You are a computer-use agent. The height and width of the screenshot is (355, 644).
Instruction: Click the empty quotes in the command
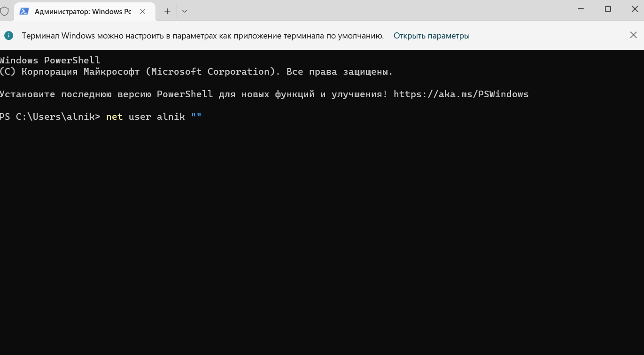[196, 116]
